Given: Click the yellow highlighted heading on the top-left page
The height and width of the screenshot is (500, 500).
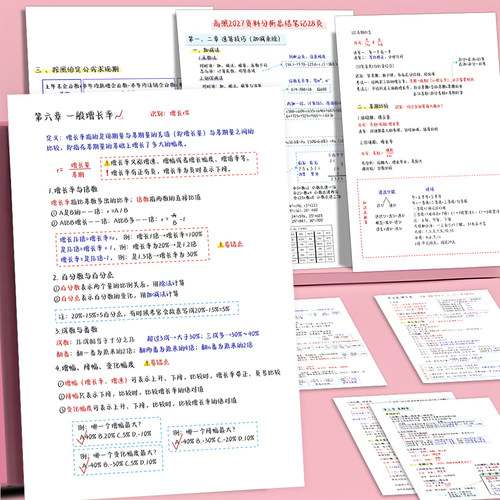Looking at the screenshot, I should pos(77,70).
